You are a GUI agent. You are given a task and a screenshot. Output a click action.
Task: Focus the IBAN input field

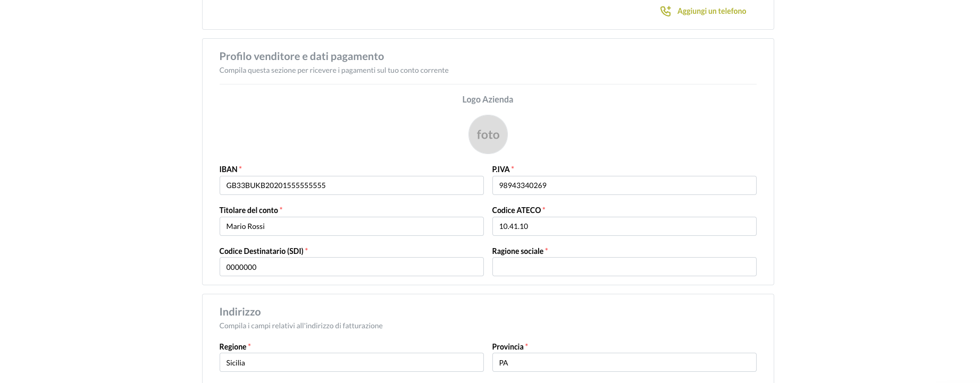(351, 185)
